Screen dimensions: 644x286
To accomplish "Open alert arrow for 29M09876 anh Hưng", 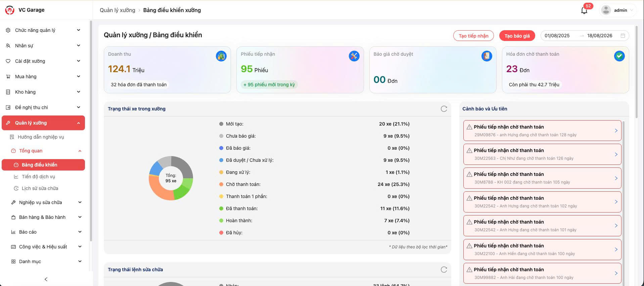I will point(616,131).
